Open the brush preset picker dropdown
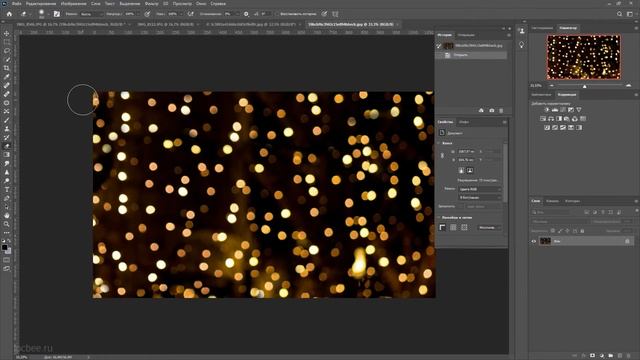This screenshot has width=640, height=360. click(48, 14)
